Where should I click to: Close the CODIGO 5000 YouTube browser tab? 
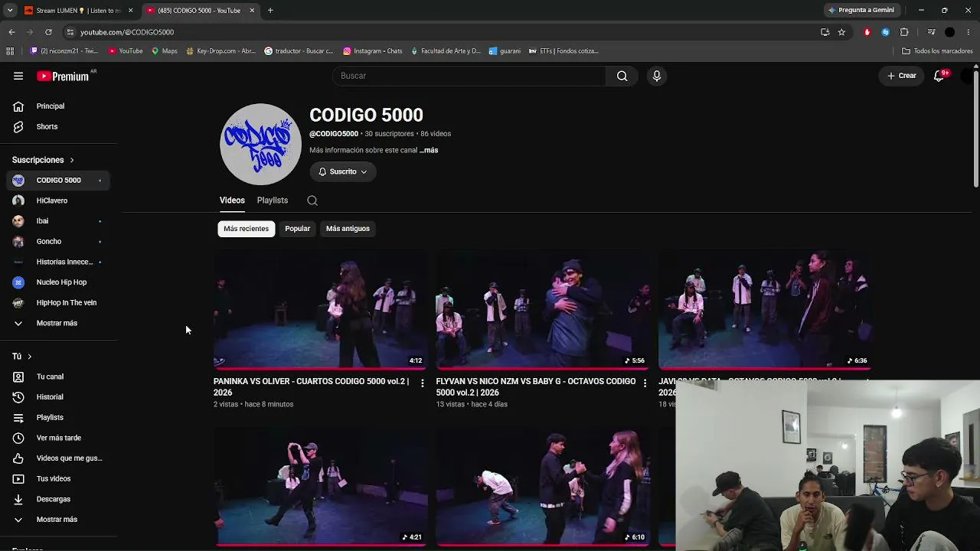tap(252, 11)
